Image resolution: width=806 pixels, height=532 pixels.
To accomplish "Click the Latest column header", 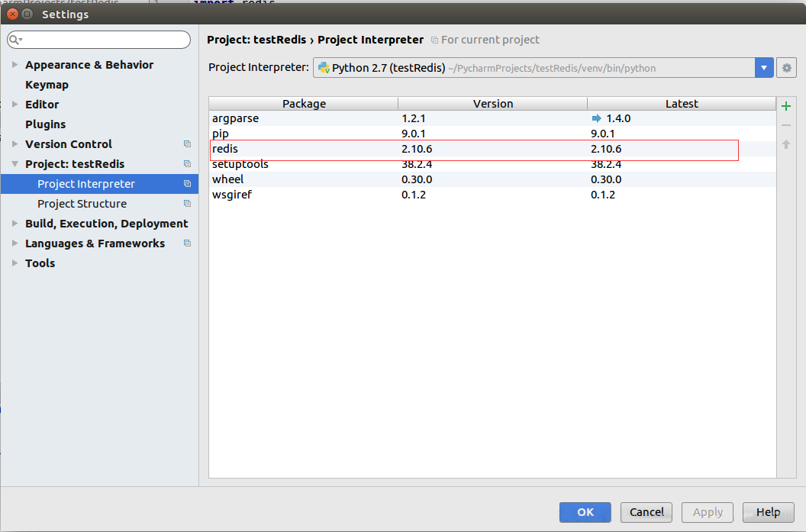I will [x=682, y=103].
